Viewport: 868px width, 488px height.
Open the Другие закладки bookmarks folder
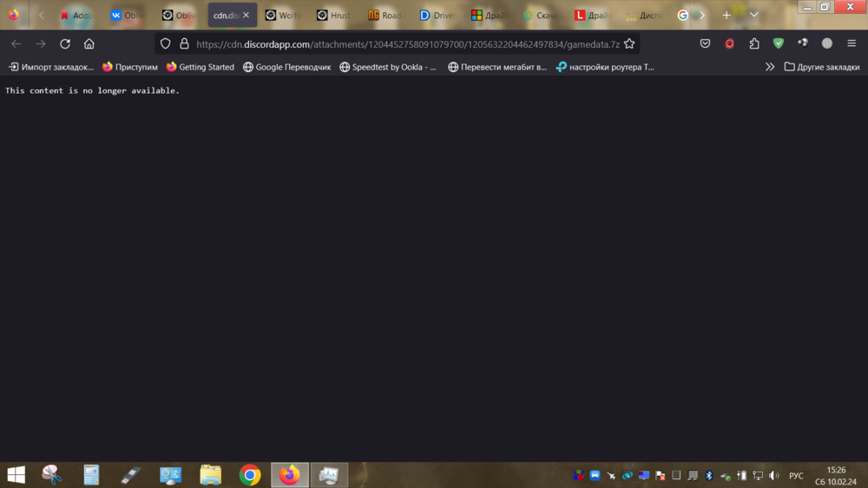point(821,67)
